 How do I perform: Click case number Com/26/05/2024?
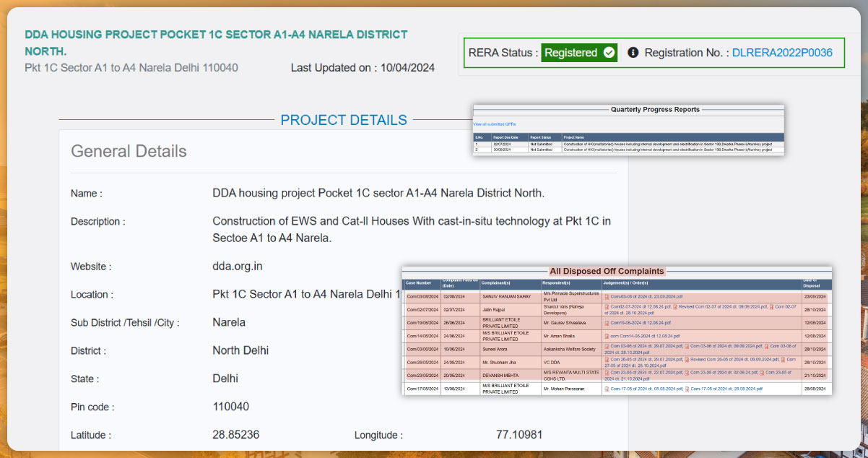click(422, 362)
